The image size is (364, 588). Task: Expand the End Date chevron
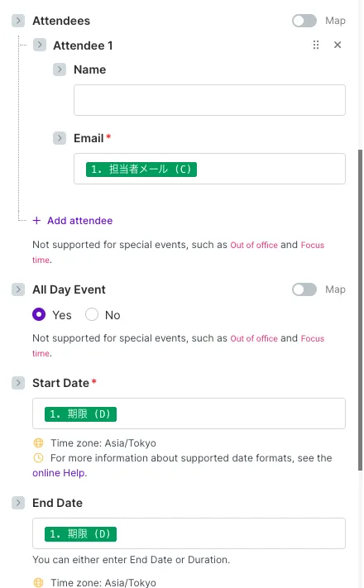click(x=18, y=503)
